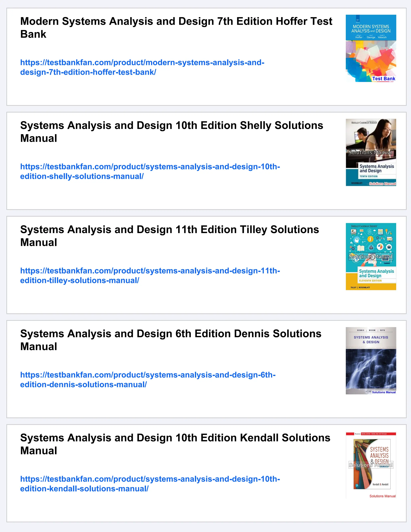Open the Kendall 10th Edition solutions manual URL
This screenshot has height=532, width=411.
point(150,484)
